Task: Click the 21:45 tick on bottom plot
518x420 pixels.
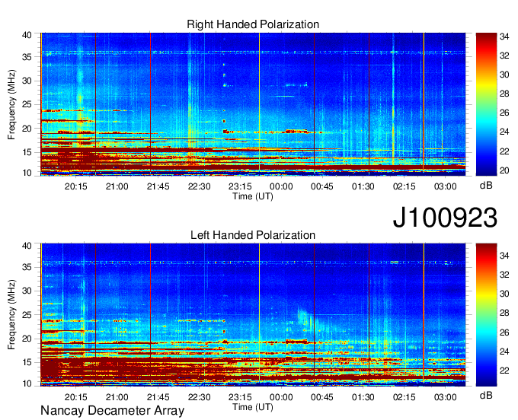Action: click(158, 397)
